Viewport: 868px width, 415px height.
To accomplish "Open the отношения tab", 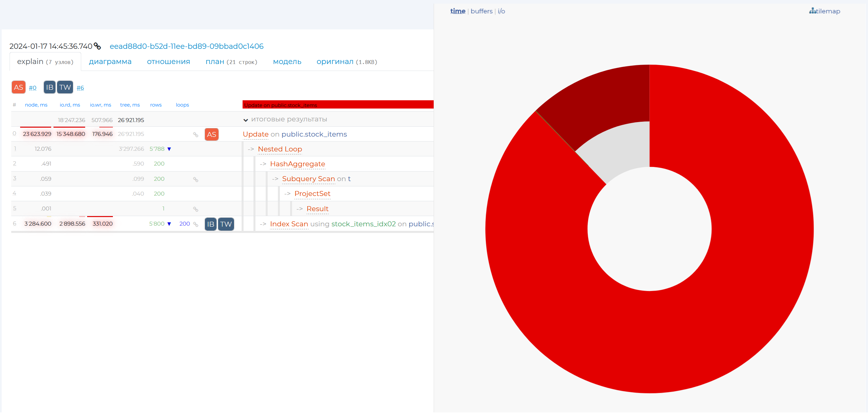I will pyautogui.click(x=168, y=62).
